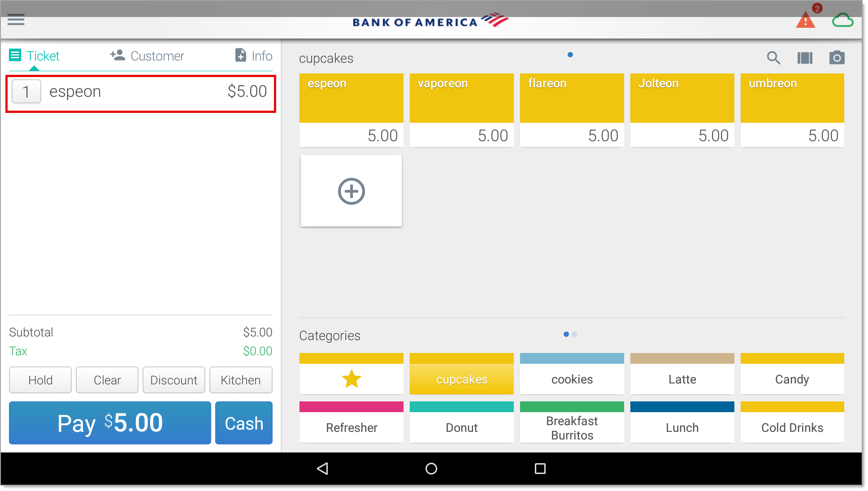Select the Cold Drinks category
This screenshot has width=868, height=491.
pos(792,422)
